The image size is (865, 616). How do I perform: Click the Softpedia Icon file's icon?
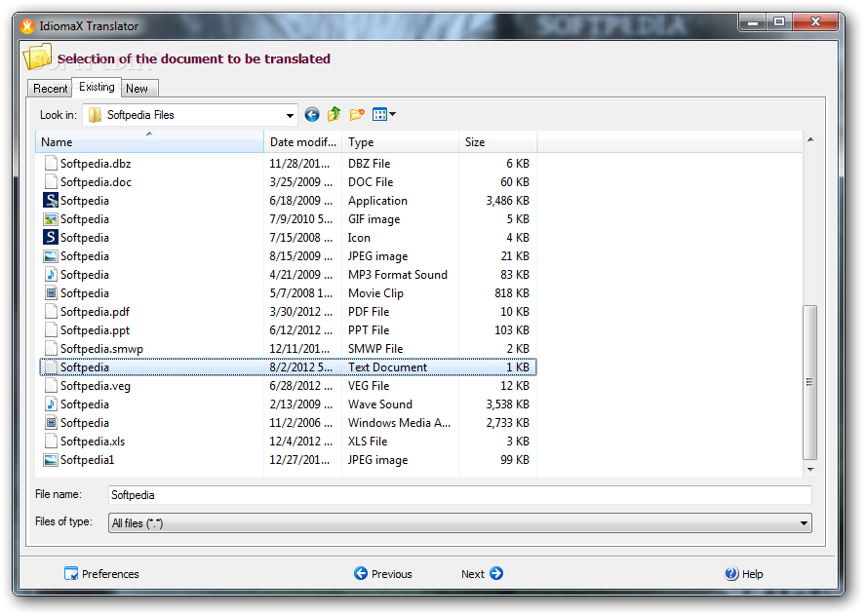coord(51,237)
